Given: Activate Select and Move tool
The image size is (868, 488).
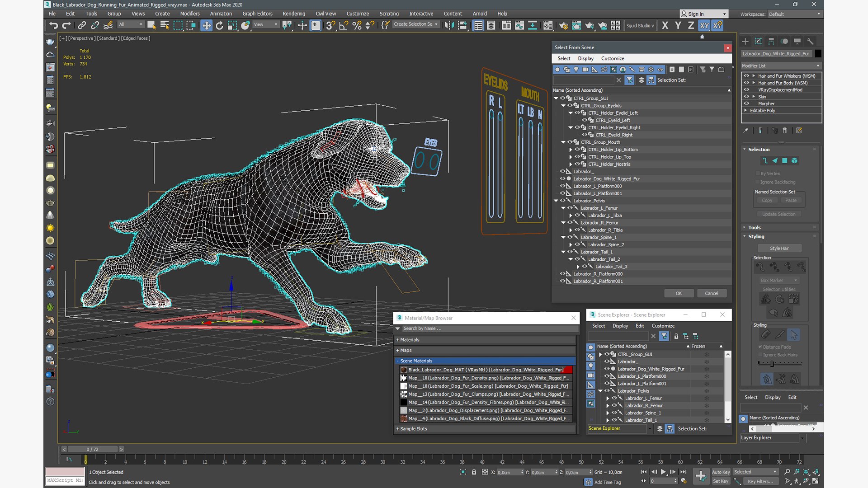Looking at the screenshot, I should [x=206, y=25].
